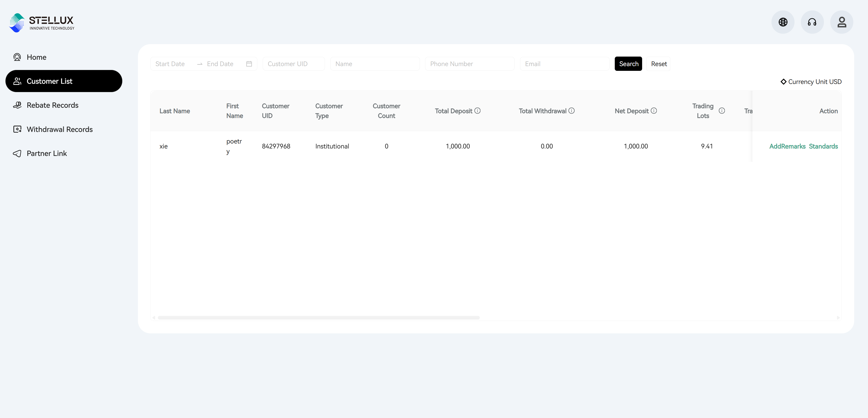
Task: Click the Stellux logo
Action: 42,23
